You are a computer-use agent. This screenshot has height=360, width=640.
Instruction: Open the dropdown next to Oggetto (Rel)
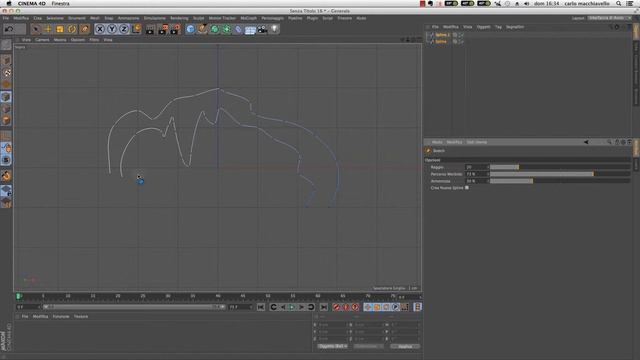(x=369, y=346)
